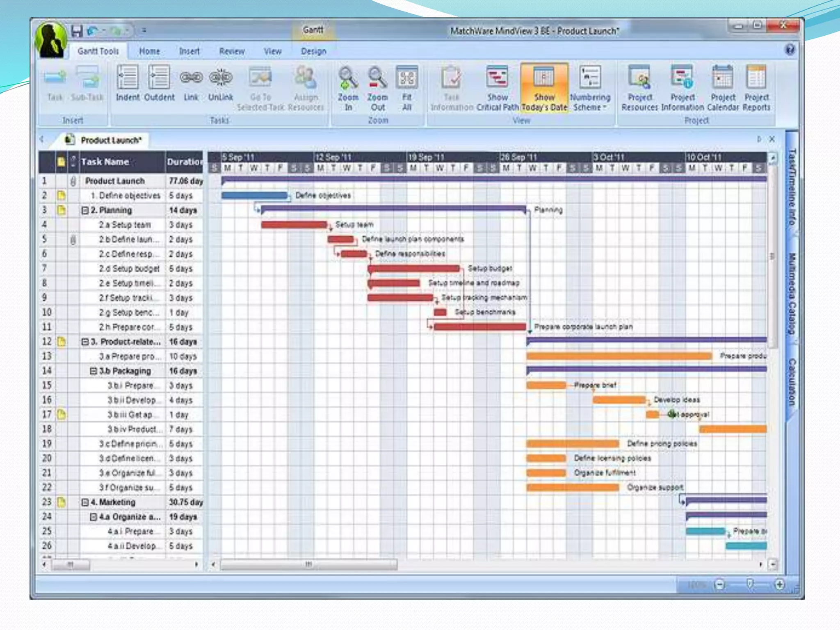Click the zoom slider plus button
The image size is (840, 630).
pyautogui.click(x=780, y=584)
